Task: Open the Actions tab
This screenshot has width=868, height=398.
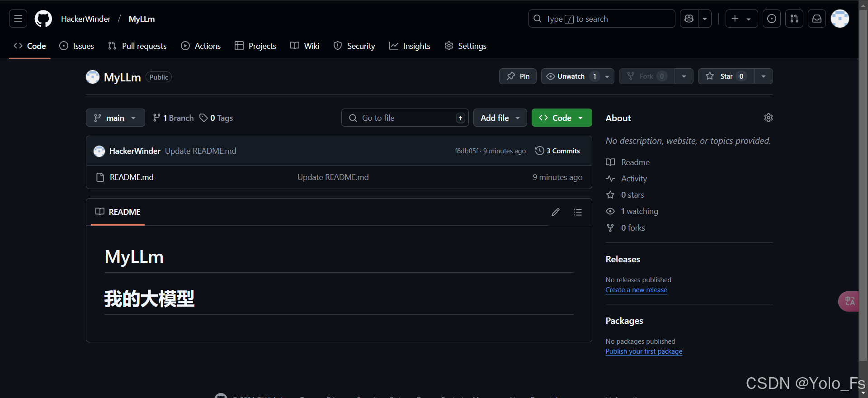Action: click(x=201, y=46)
